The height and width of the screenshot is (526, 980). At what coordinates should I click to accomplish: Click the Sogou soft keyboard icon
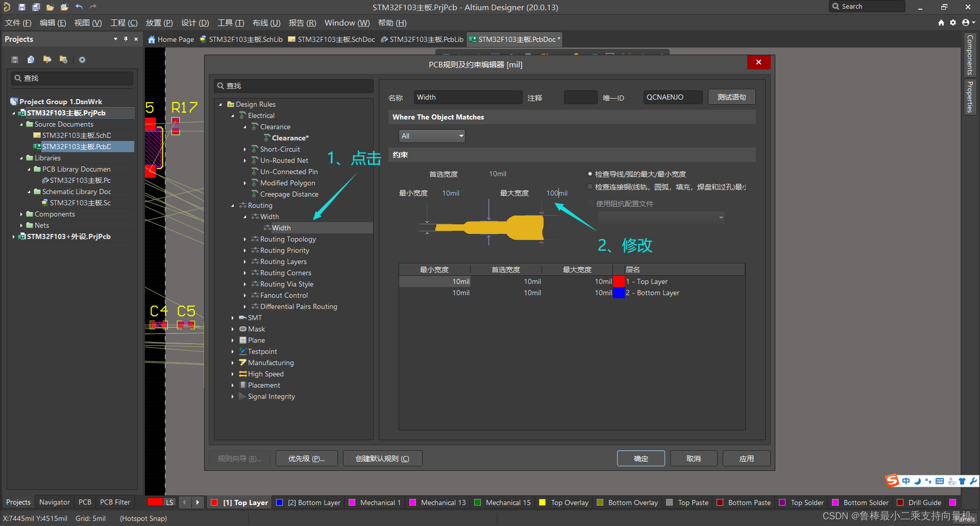(x=940, y=481)
